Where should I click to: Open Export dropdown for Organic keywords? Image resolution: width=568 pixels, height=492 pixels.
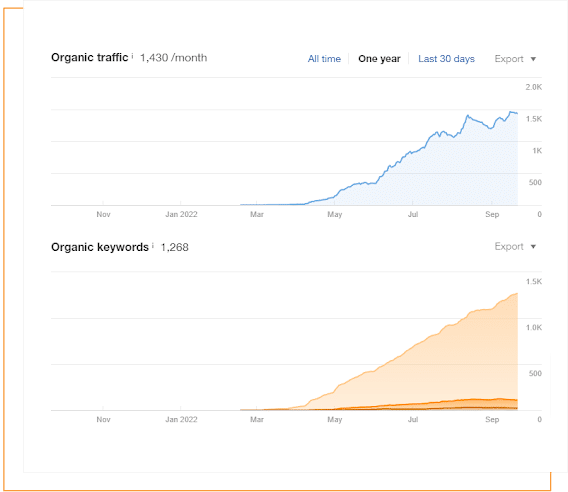point(515,246)
